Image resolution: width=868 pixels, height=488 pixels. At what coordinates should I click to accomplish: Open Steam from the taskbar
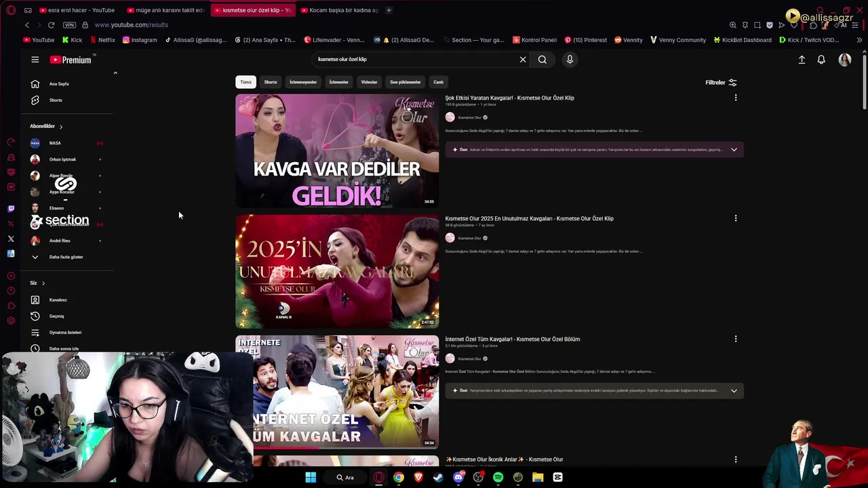tap(438, 478)
